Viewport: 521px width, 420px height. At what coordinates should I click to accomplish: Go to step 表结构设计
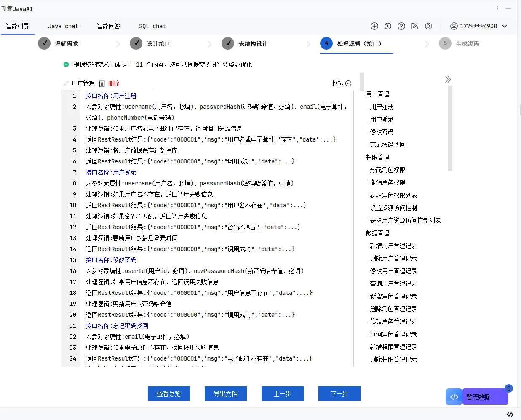click(245, 43)
